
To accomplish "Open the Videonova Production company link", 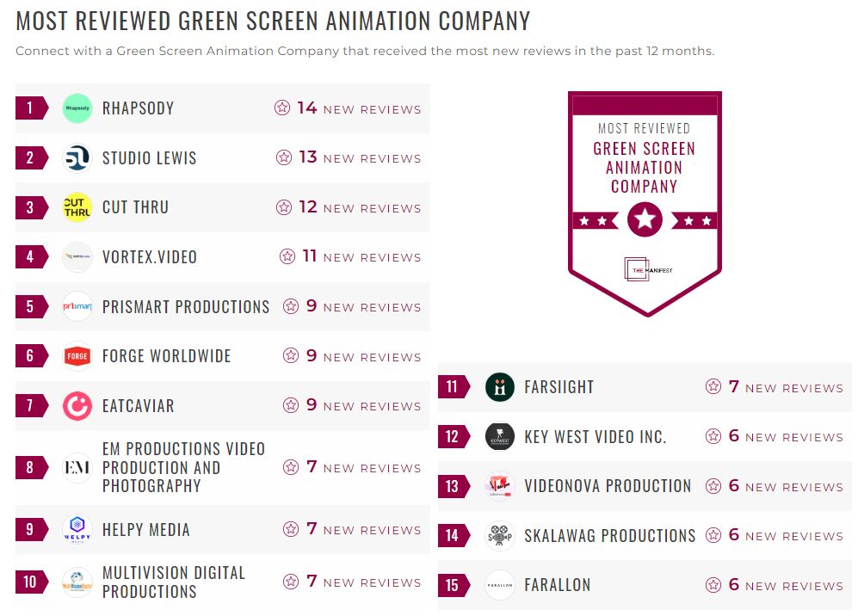I will 608,486.
